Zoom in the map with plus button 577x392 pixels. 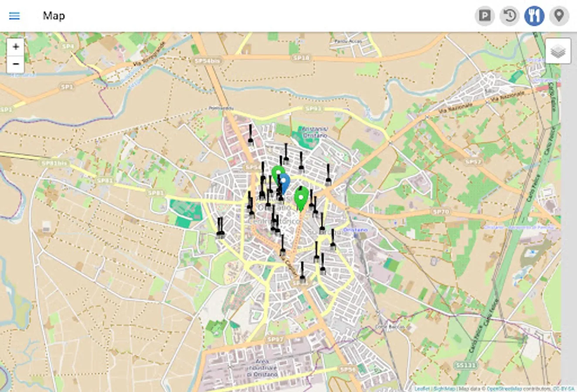16,47
